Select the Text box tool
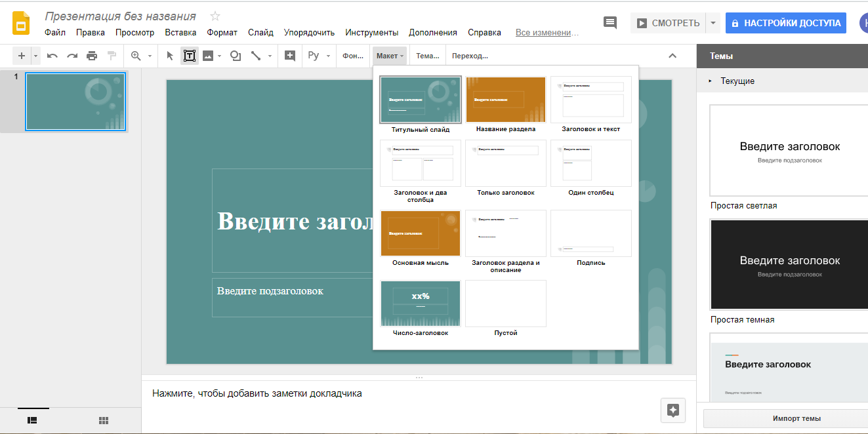Screen dimensions: 868x434 coord(189,55)
